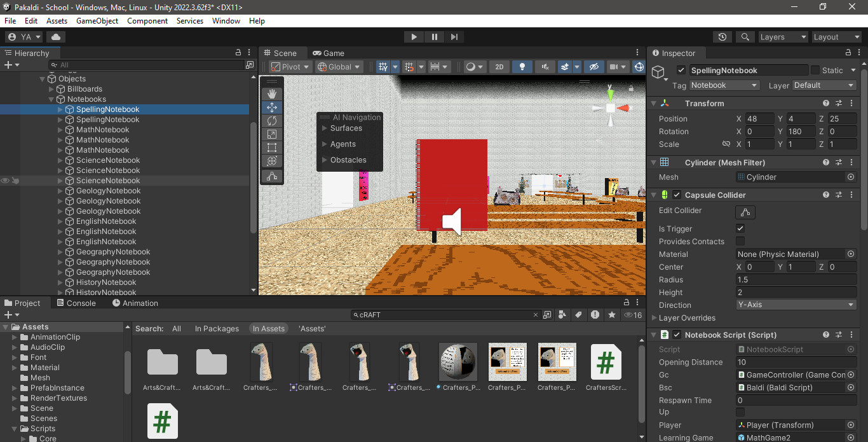Viewport: 868px width, 442px height.
Task: Toggle scene lighting lightbulb icon
Action: pos(522,67)
